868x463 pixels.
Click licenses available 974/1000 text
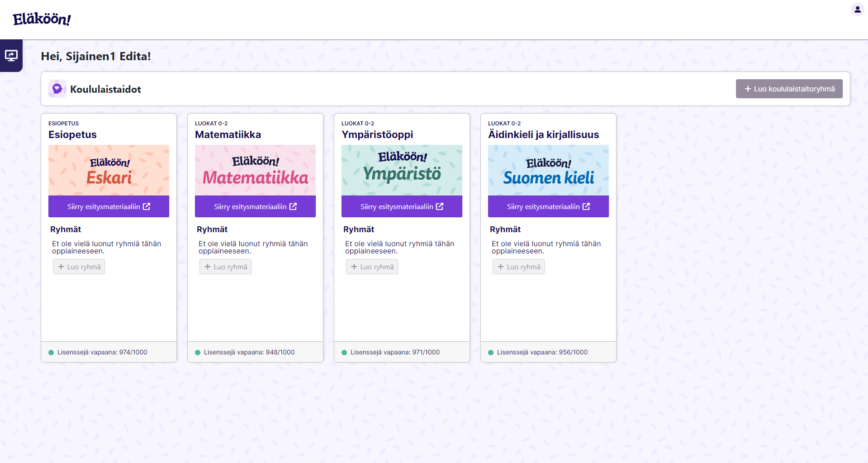tap(102, 352)
